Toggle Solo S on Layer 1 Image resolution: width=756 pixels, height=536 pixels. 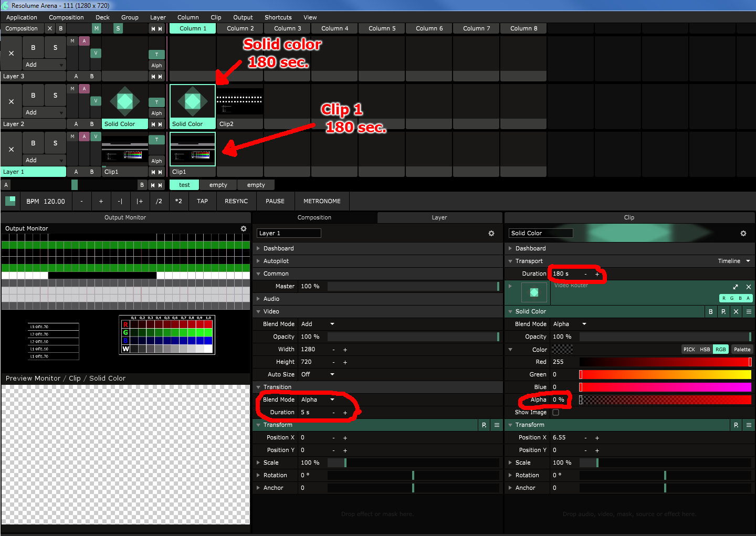[x=55, y=143]
